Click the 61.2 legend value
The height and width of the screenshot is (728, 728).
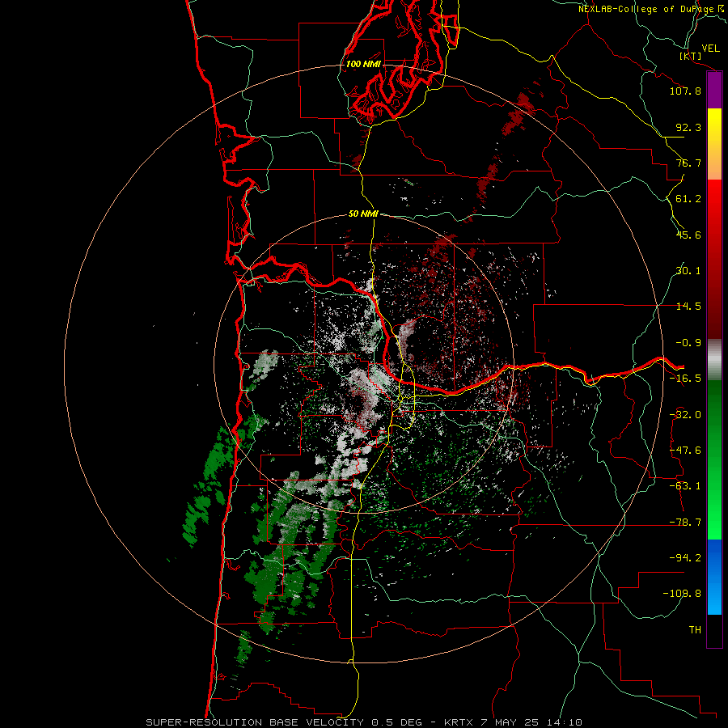tap(688, 199)
